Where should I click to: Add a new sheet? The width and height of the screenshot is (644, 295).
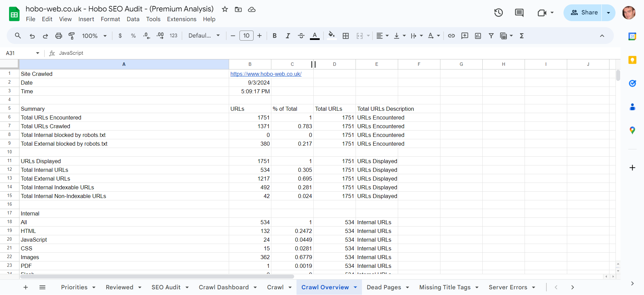[26, 287]
